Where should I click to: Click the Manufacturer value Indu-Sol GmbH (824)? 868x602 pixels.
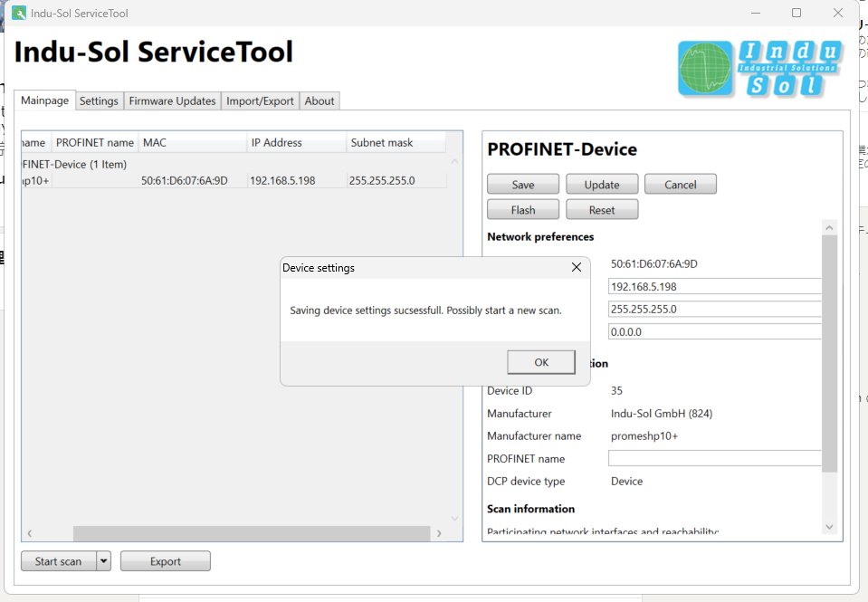(x=662, y=413)
